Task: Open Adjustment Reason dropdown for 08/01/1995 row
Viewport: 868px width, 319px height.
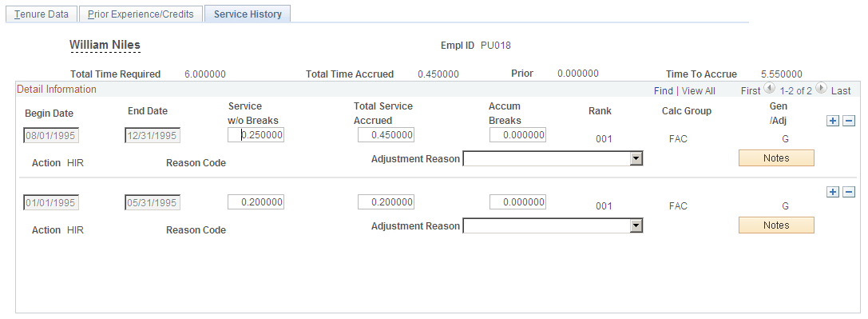Action: [x=637, y=159]
